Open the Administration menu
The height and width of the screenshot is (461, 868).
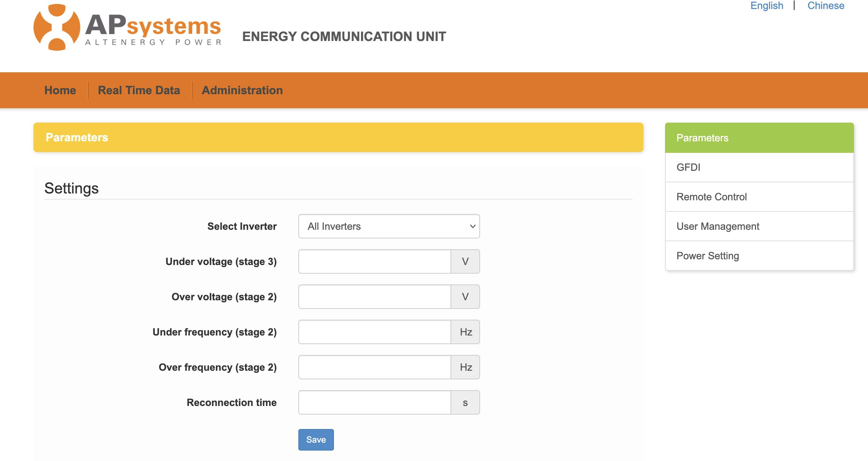click(x=242, y=90)
